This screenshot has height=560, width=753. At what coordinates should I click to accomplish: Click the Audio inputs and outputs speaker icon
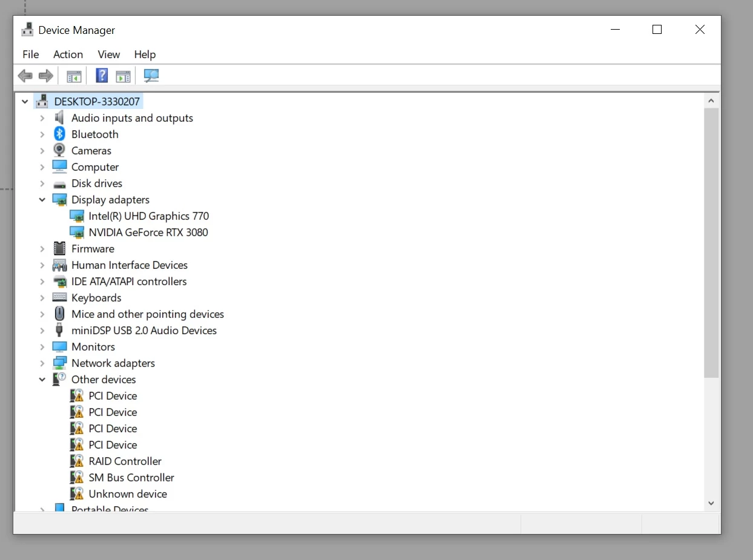click(59, 117)
